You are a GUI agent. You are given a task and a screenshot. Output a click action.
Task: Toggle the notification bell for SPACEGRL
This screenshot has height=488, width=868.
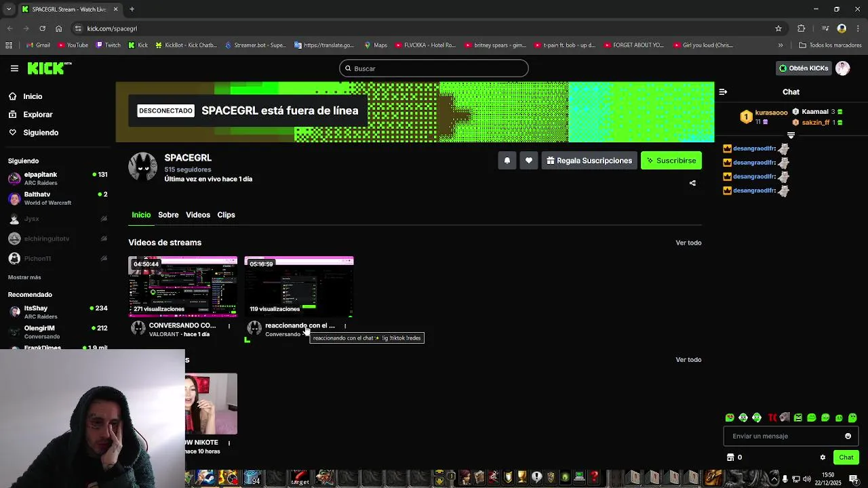pos(507,161)
